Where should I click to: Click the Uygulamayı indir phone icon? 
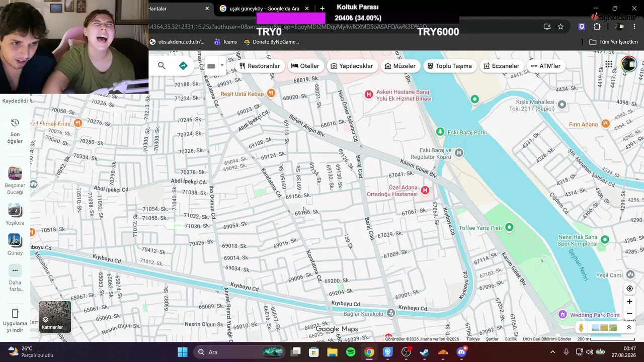pyautogui.click(x=15, y=313)
